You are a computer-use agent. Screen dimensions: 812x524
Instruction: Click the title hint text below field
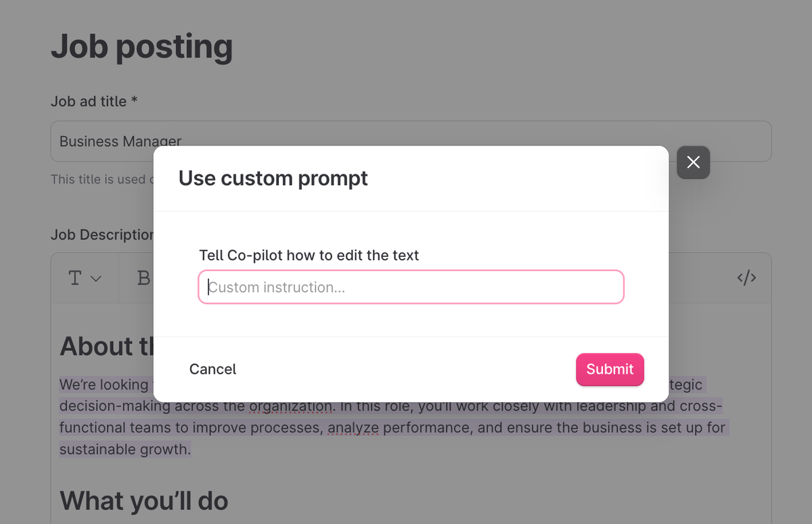[x=98, y=179]
